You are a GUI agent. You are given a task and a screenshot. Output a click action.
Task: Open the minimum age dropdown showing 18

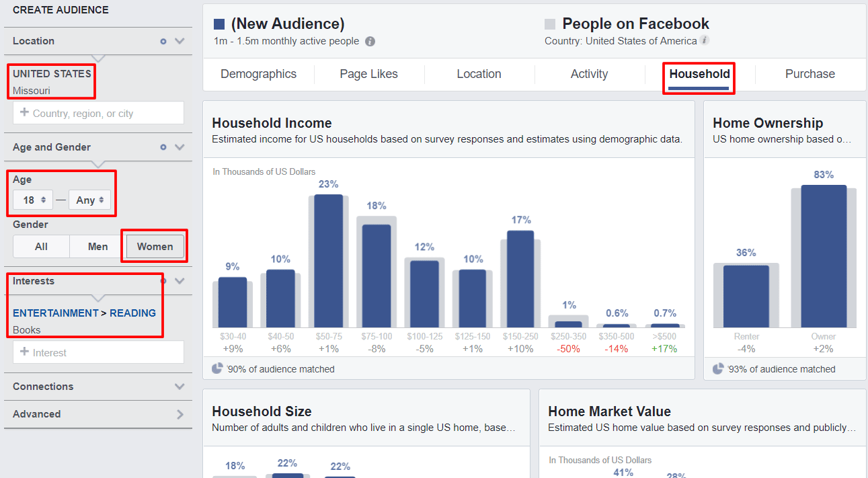click(x=33, y=200)
